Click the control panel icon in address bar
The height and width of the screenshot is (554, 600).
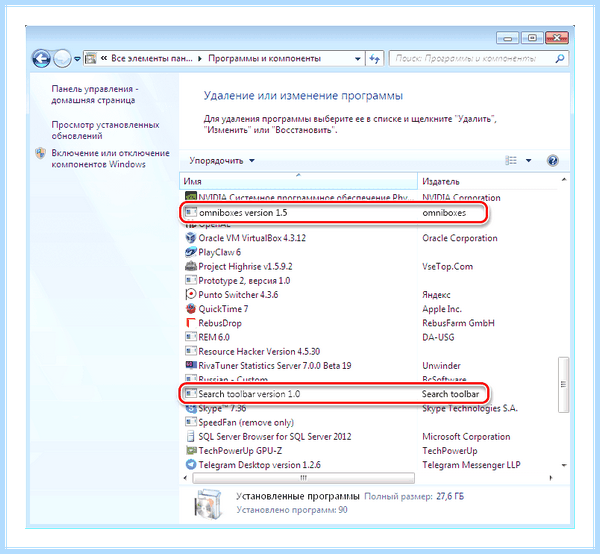[x=91, y=59]
